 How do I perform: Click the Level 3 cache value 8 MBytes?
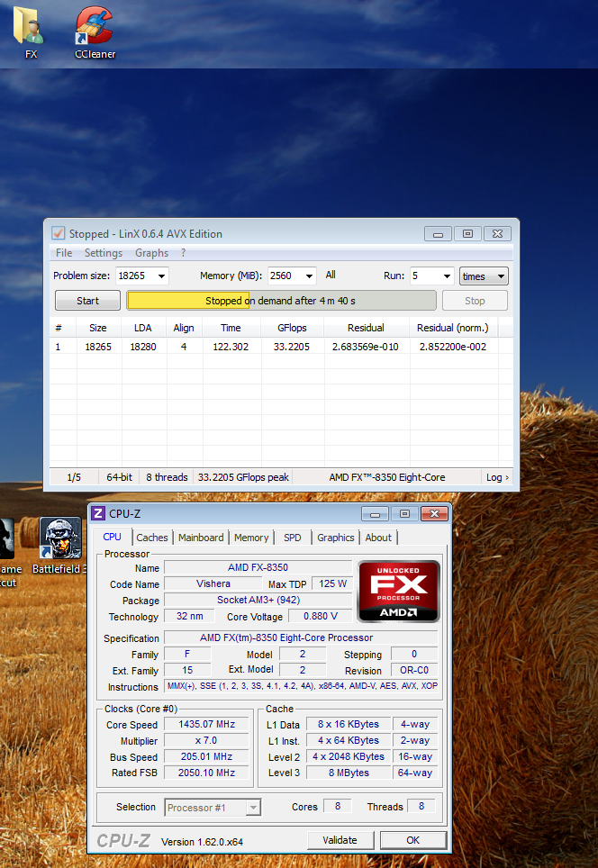(x=349, y=773)
